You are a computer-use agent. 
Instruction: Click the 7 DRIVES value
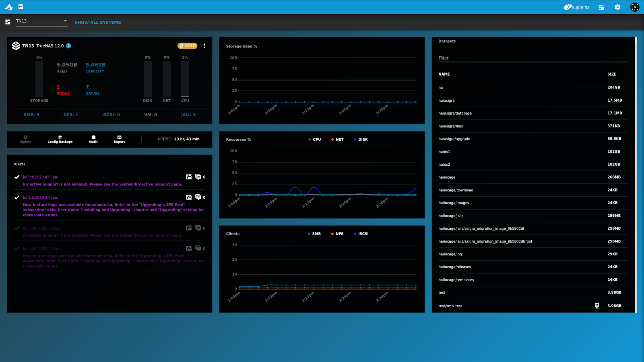click(93, 90)
